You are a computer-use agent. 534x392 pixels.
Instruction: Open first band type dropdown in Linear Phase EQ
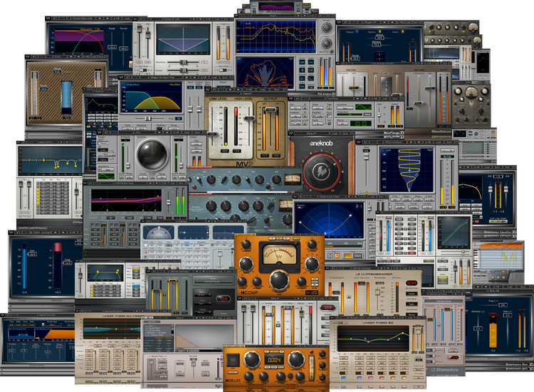point(343,373)
